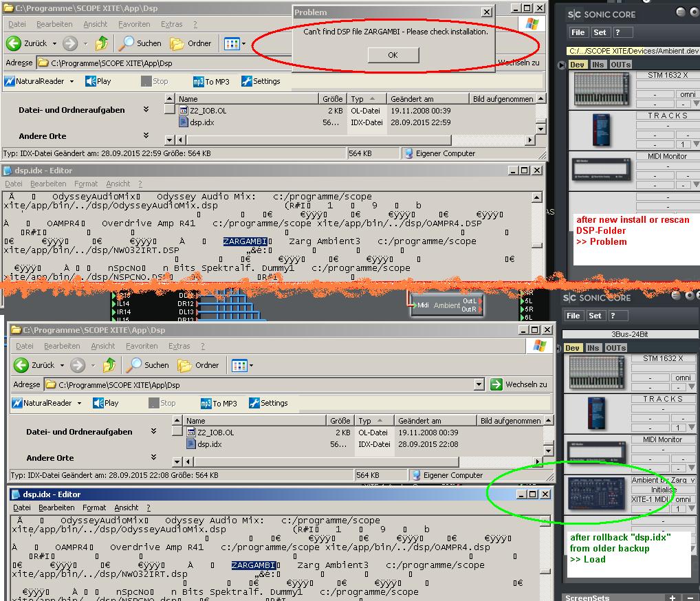Click highlighted ZARGAMBI text in active Editor
Screen dimensions: 700x601
click(x=253, y=565)
